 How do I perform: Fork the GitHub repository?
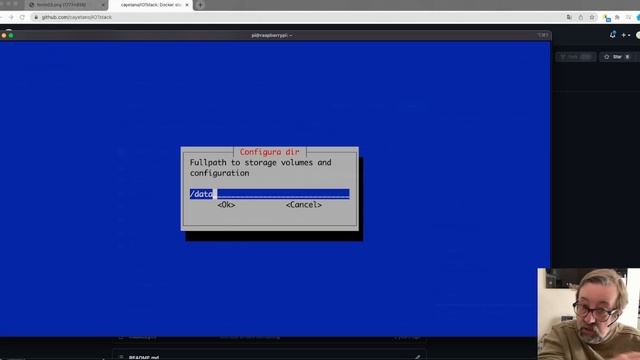[576, 57]
